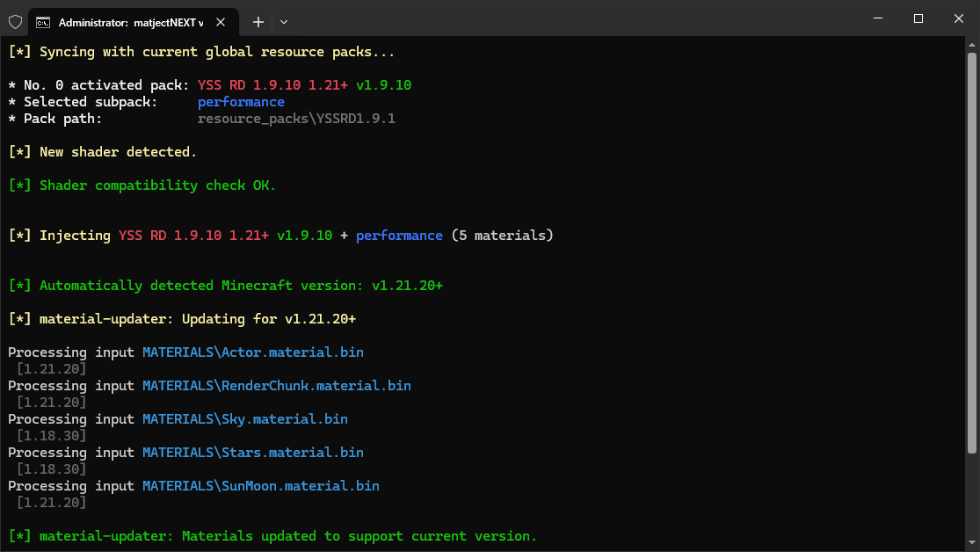Expand the new tab profile dropdown arrow
This screenshot has width=980, height=552.
click(x=284, y=22)
